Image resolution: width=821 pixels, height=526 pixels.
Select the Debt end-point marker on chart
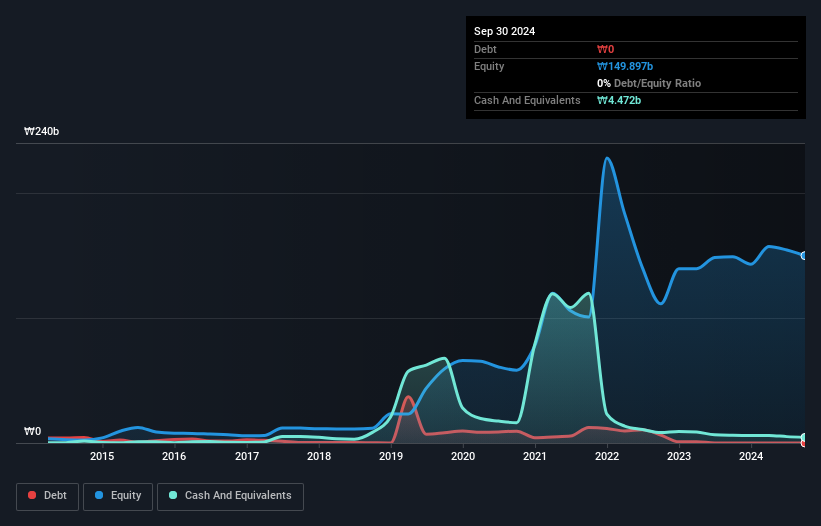point(804,443)
